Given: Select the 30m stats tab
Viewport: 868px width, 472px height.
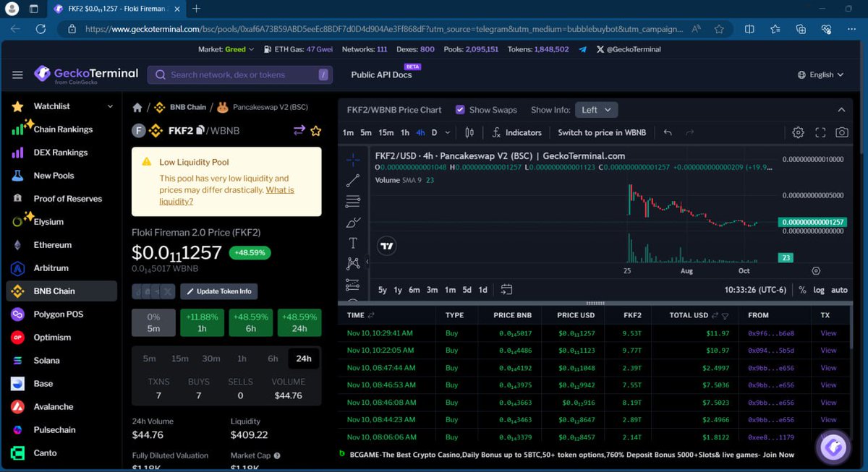Looking at the screenshot, I should [x=211, y=359].
